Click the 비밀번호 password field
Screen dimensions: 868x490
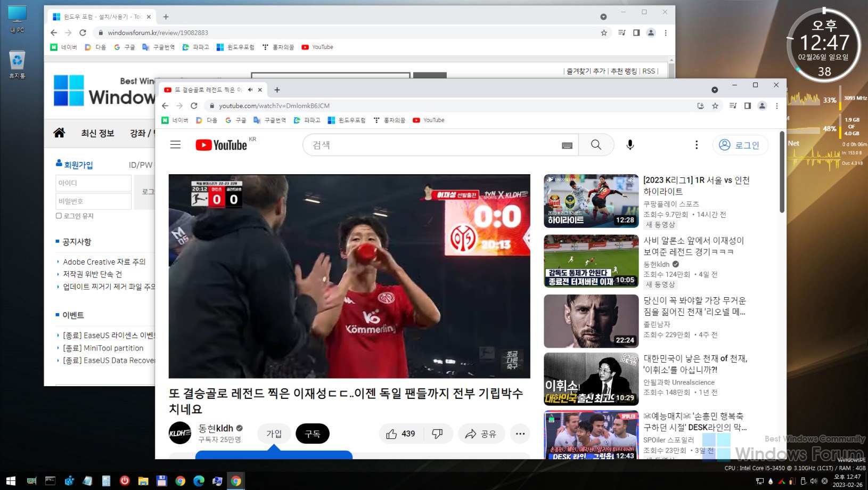tap(93, 201)
